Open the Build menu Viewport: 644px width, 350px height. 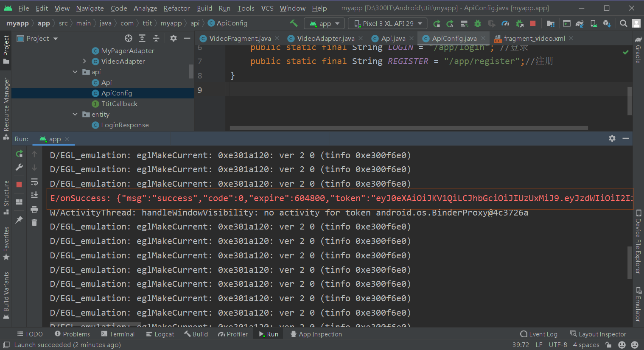204,8
